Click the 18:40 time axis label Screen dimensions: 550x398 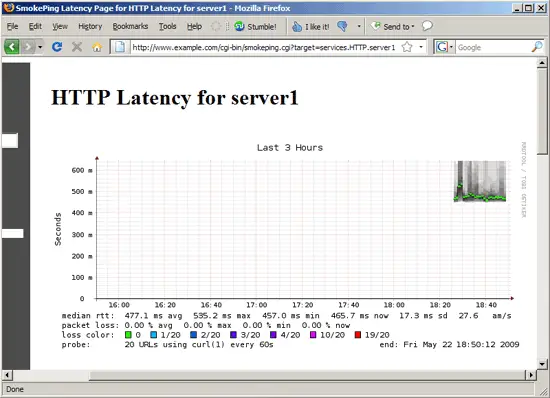click(x=486, y=305)
